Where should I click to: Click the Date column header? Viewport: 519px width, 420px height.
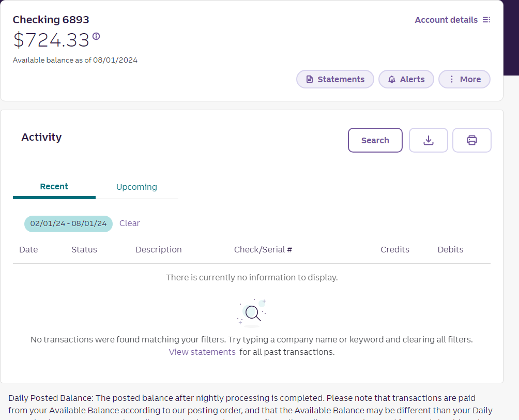(28, 250)
